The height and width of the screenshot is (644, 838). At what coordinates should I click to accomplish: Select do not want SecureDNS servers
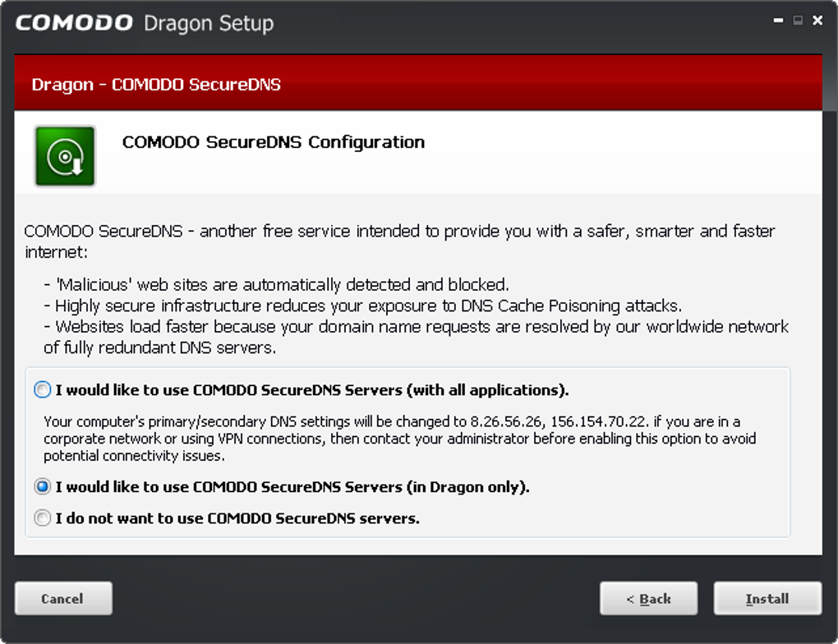(x=43, y=518)
